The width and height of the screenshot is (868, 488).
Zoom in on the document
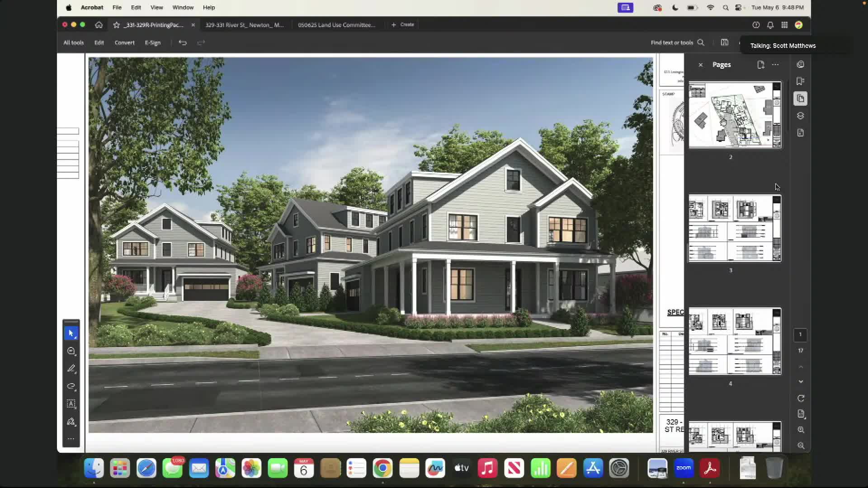(x=801, y=430)
